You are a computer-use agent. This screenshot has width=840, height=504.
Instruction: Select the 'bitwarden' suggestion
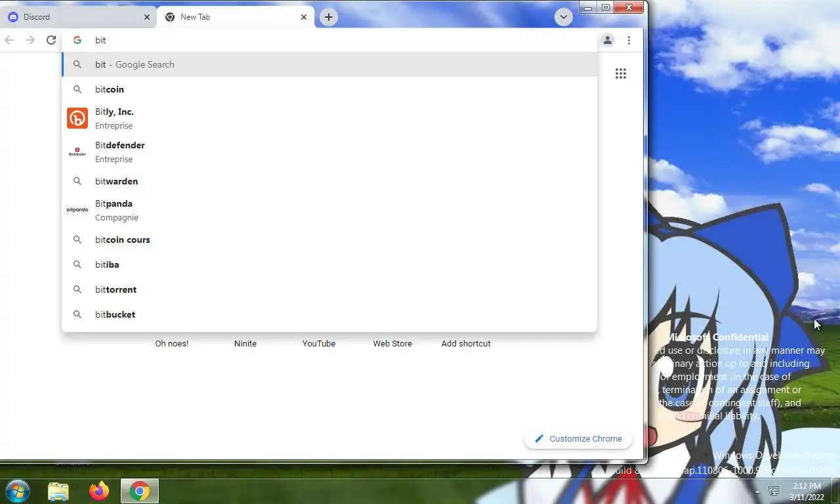329,181
